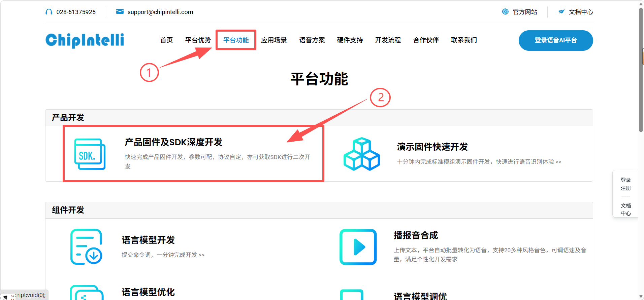644x300 pixels.
Task: Open the 硬件支持 nav item
Action: [350, 40]
